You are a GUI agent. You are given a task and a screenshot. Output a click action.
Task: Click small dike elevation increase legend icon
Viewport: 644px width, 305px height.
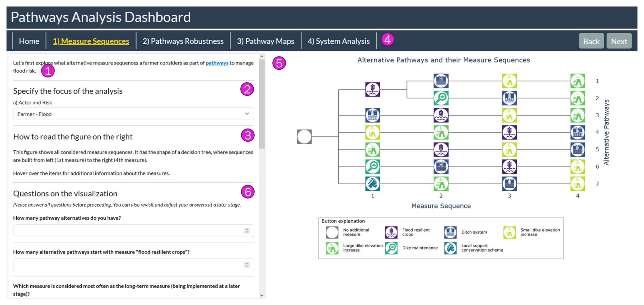pyautogui.click(x=510, y=232)
